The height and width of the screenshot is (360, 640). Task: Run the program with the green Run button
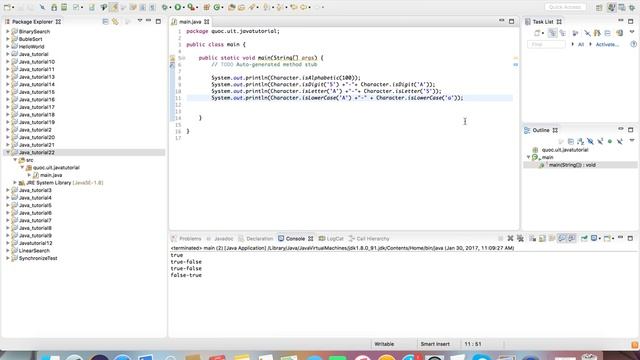click(x=178, y=7)
